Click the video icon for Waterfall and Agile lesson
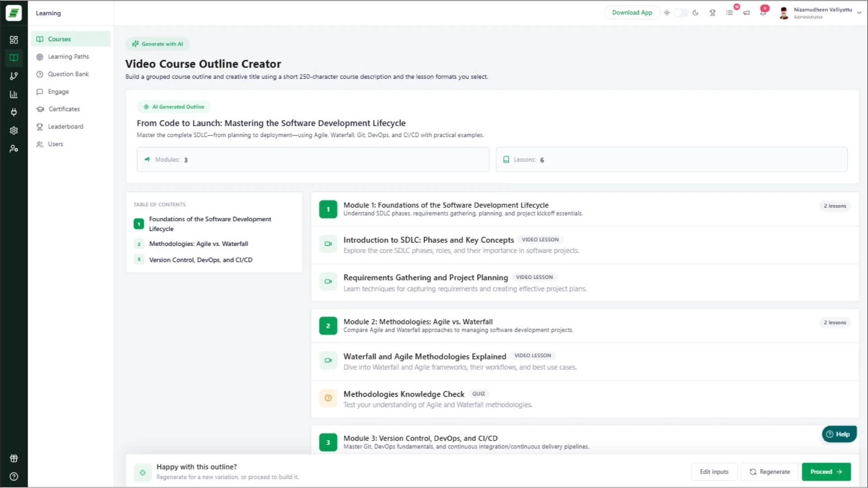 328,361
